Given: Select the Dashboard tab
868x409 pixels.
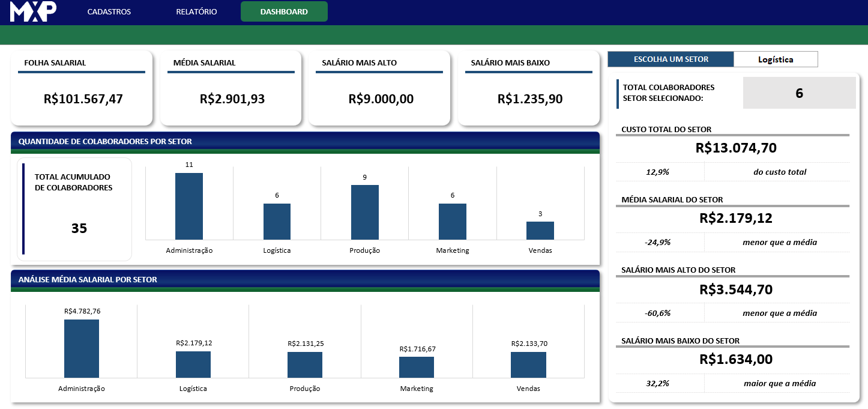Looking at the screenshot, I should (x=284, y=11).
